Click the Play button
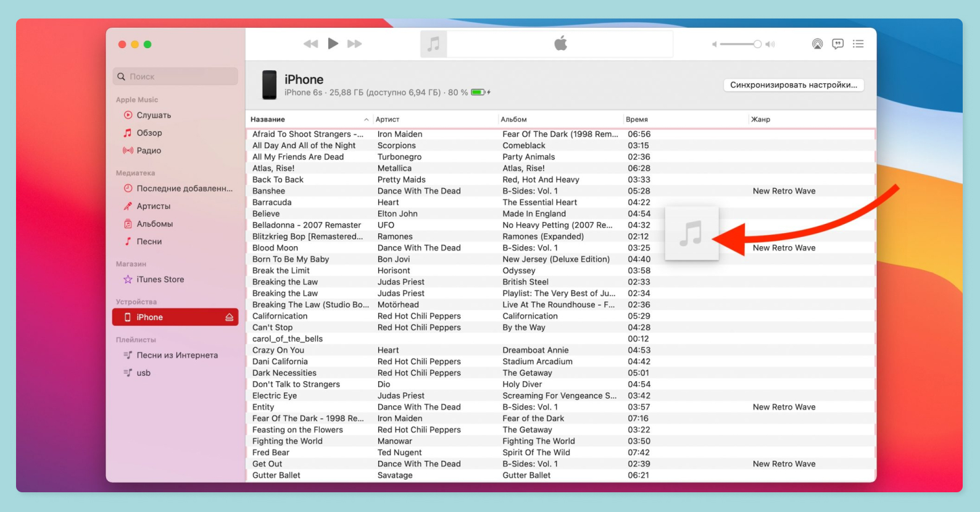 [x=333, y=43]
